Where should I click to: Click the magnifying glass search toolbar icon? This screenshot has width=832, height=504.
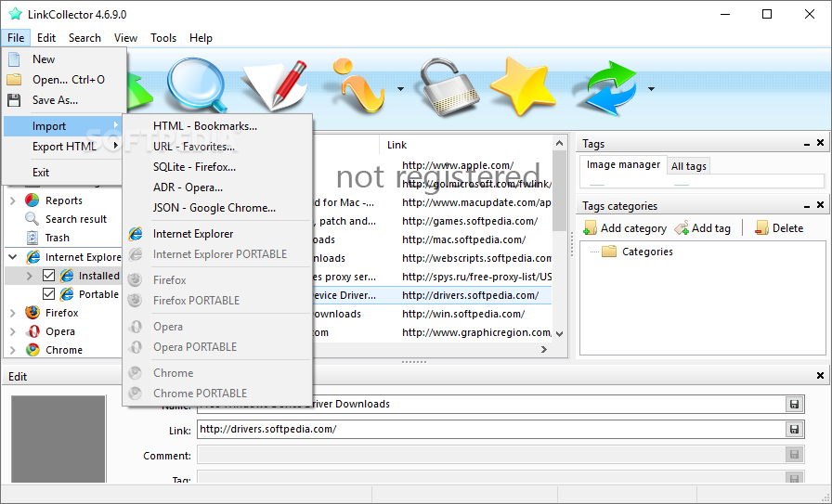point(198,84)
